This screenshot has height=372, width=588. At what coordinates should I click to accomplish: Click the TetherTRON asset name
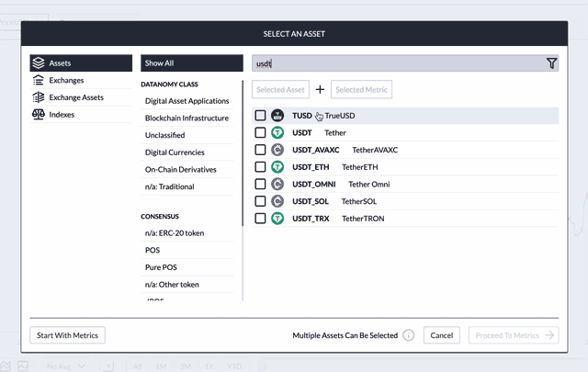click(x=363, y=219)
